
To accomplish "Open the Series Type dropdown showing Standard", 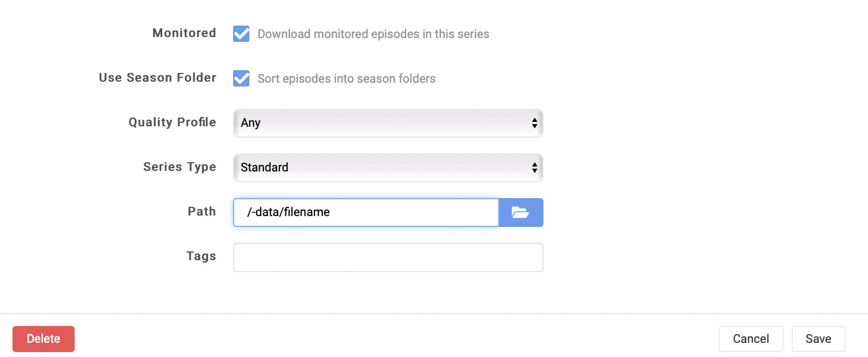I will coord(381,168).
